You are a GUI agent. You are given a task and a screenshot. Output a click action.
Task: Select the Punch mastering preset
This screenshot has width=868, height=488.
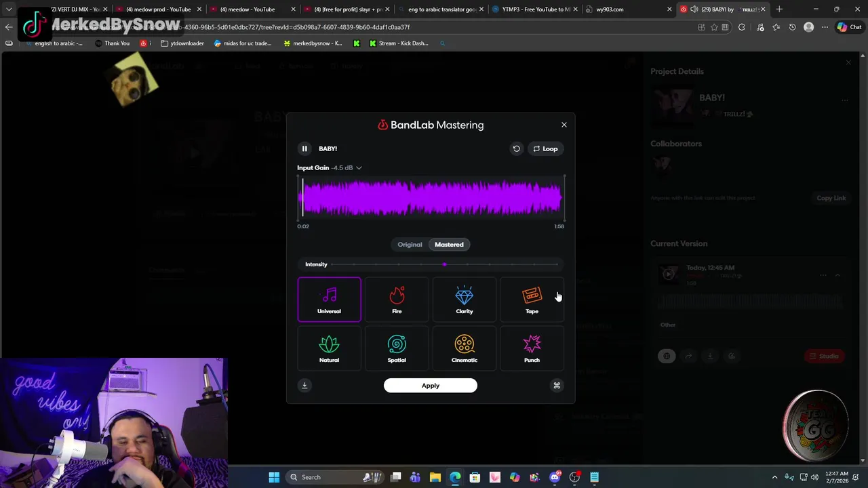[532, 348]
